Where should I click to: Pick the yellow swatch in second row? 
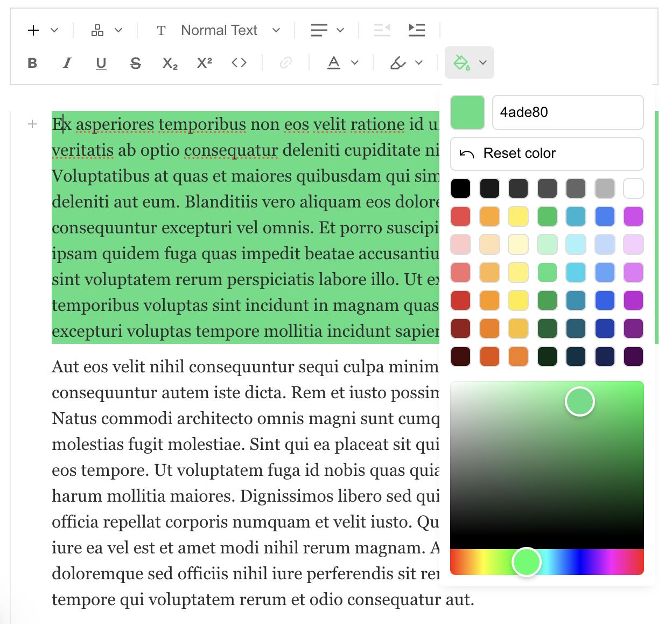pyautogui.click(x=518, y=216)
